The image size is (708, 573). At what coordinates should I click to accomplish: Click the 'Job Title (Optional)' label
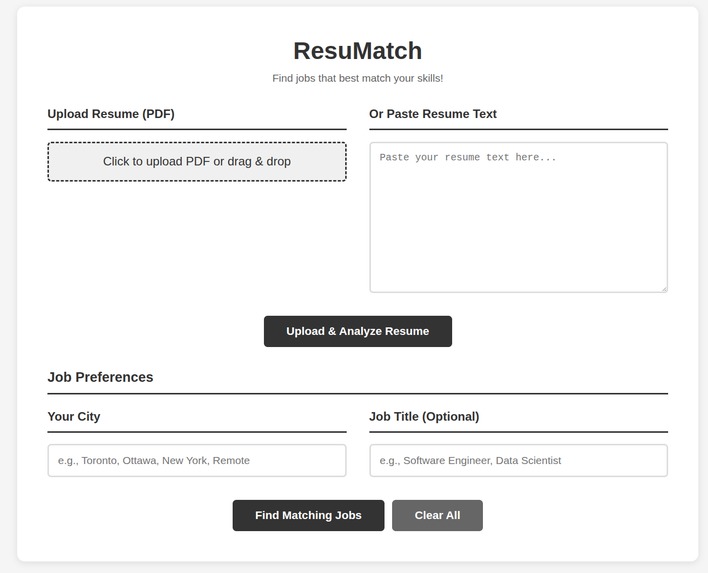[x=424, y=416]
